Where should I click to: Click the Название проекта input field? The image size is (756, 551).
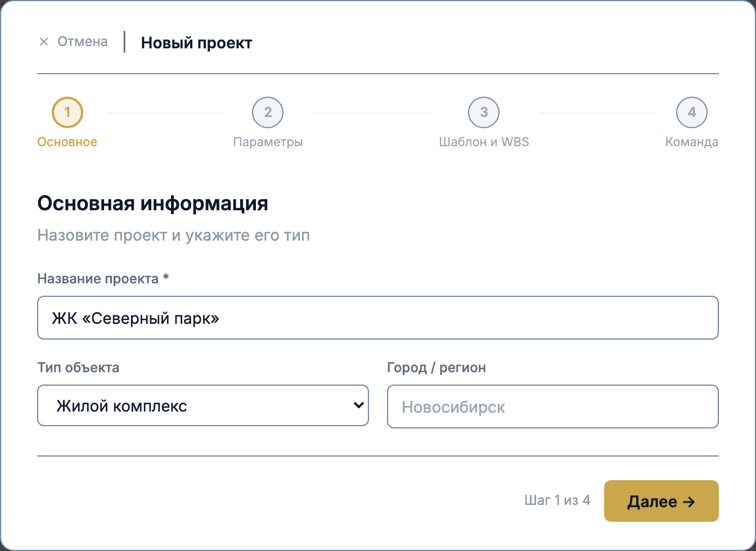coord(378,318)
